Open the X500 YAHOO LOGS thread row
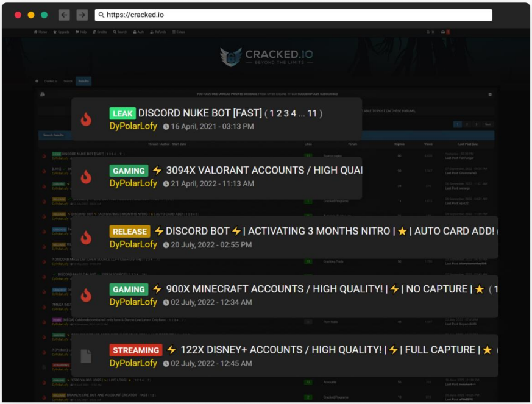 [99, 380]
